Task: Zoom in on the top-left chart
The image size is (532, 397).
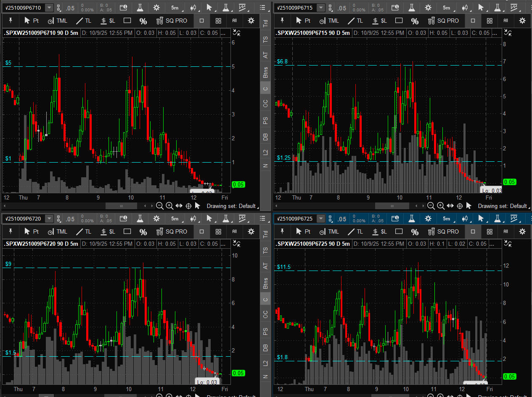Action: (x=169, y=206)
